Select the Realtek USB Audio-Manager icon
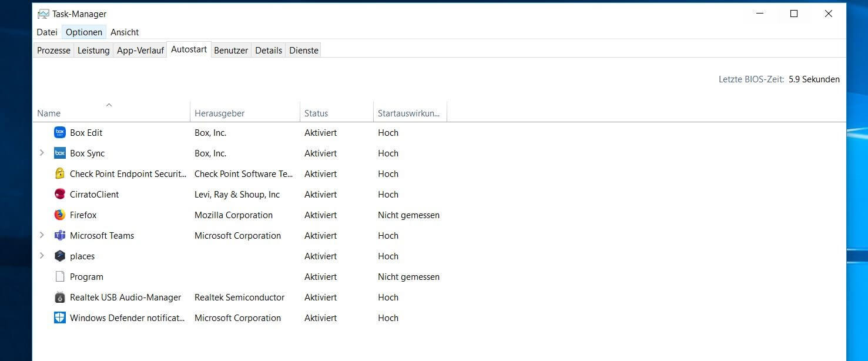868x361 pixels. coord(59,297)
